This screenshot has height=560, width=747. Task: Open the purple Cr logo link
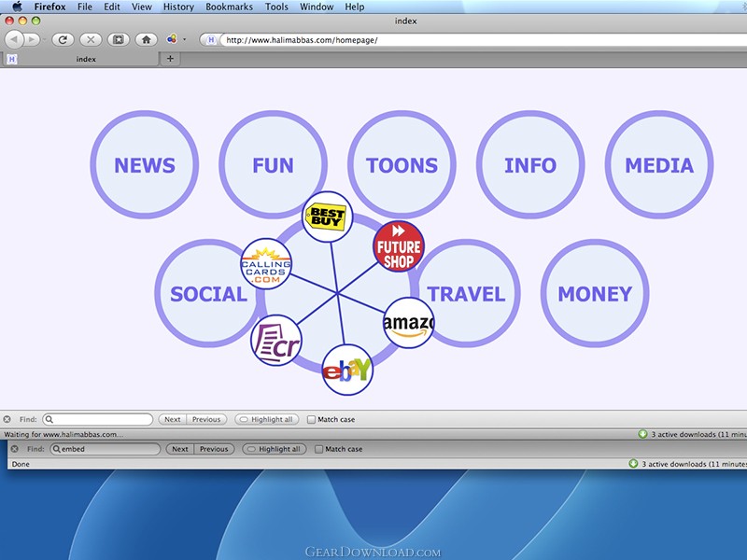(x=275, y=340)
